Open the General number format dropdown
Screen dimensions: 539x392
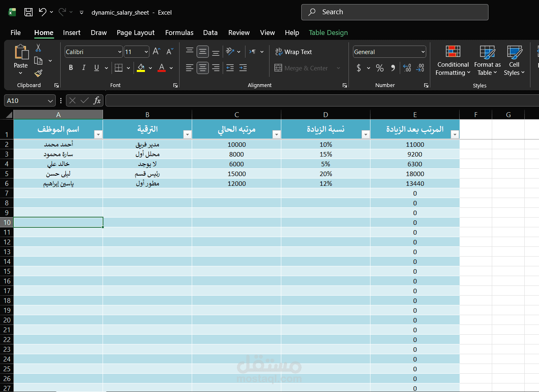point(423,52)
